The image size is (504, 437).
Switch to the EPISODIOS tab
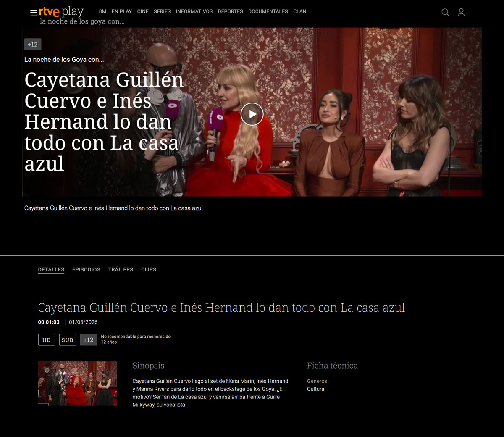click(x=86, y=269)
